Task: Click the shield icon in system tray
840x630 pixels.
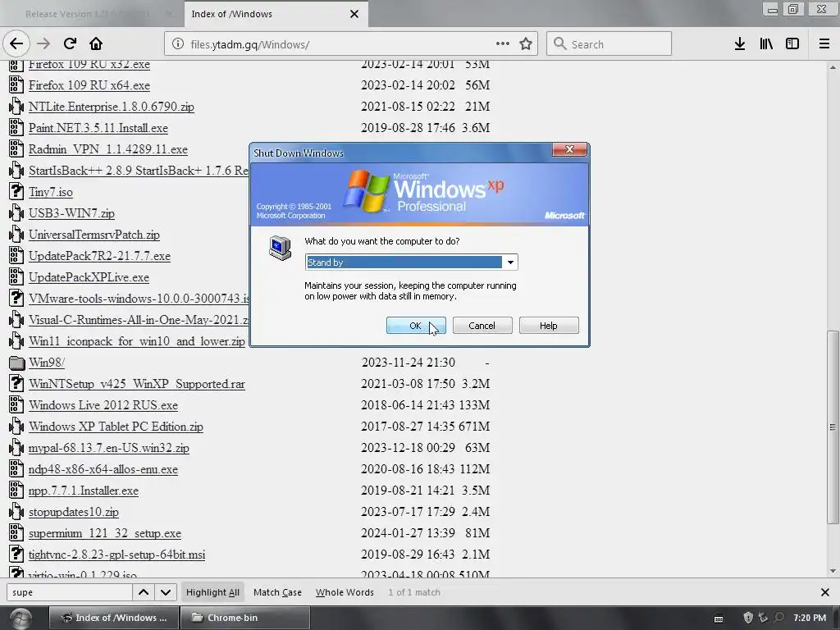Action: click(748, 618)
